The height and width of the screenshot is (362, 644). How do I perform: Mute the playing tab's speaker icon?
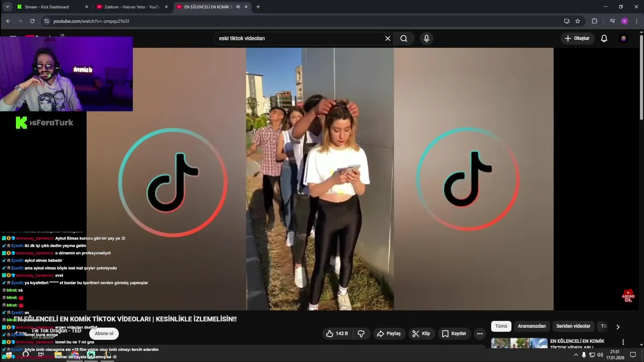(x=238, y=7)
